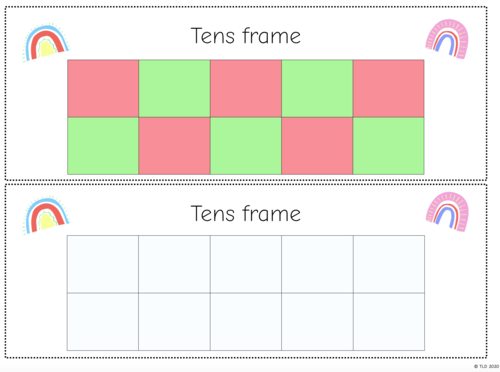Select the bottom-left green cell of colored frame
500x372 pixels.
(103, 146)
